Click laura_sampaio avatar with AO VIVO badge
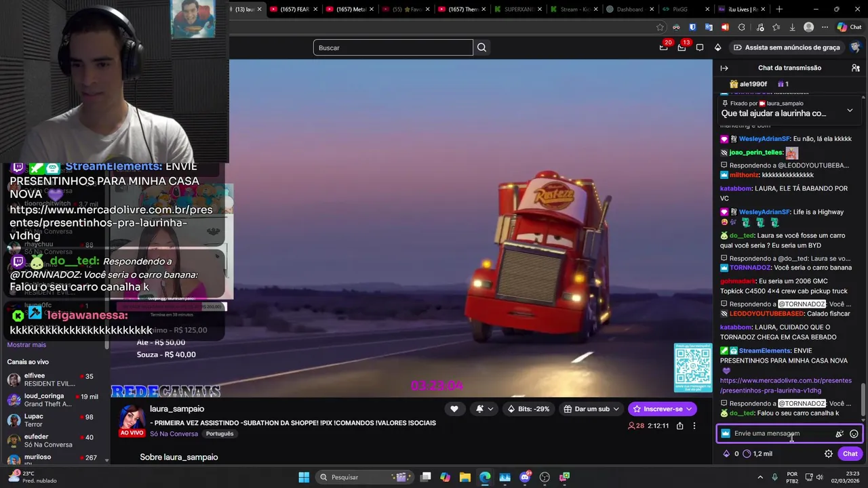The image size is (868, 488). [132, 421]
